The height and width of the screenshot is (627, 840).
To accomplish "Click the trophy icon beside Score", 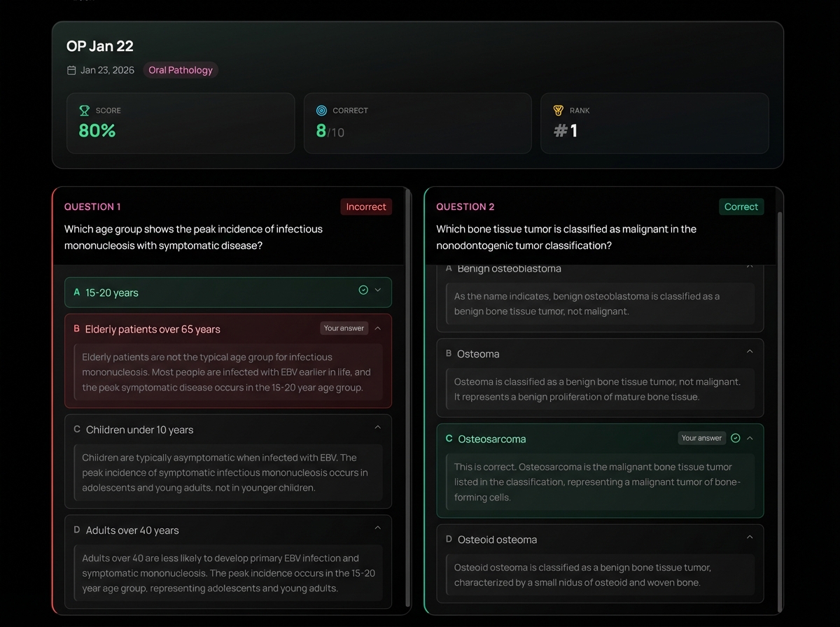I will [85, 111].
